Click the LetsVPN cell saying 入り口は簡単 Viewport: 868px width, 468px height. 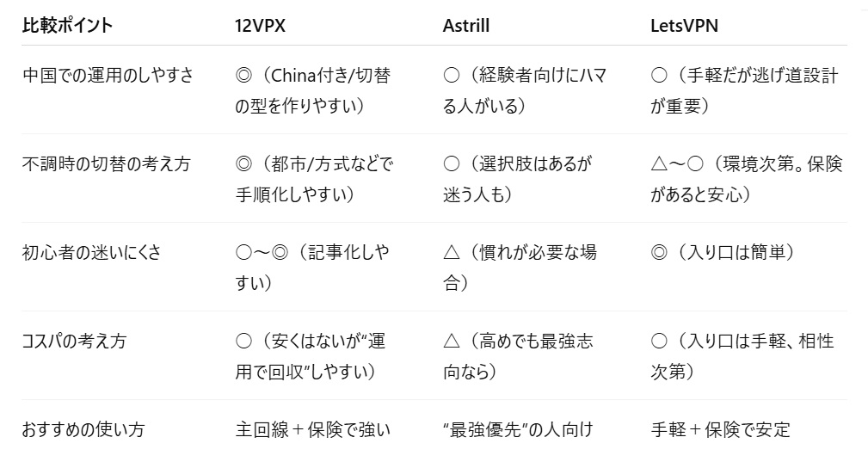(x=723, y=253)
